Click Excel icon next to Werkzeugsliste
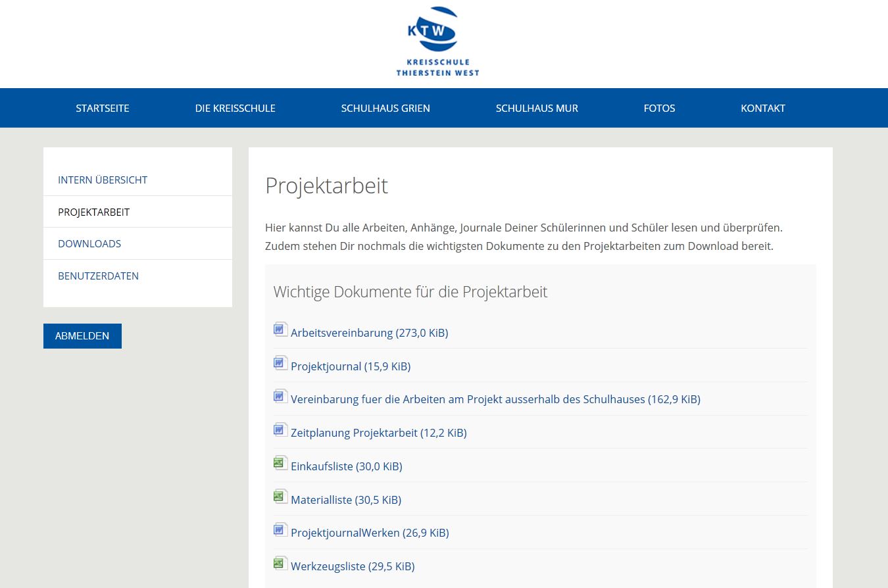Screen dimensions: 888x588 tap(281, 564)
